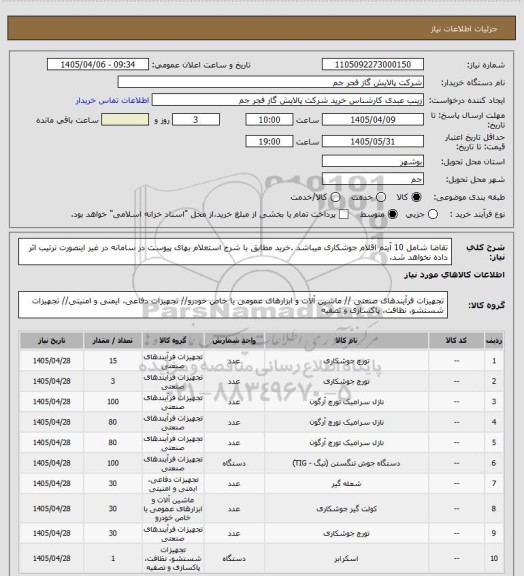The height and width of the screenshot is (576, 524).
Task: Click quantity 100 in row 6
Action: (113, 463)
